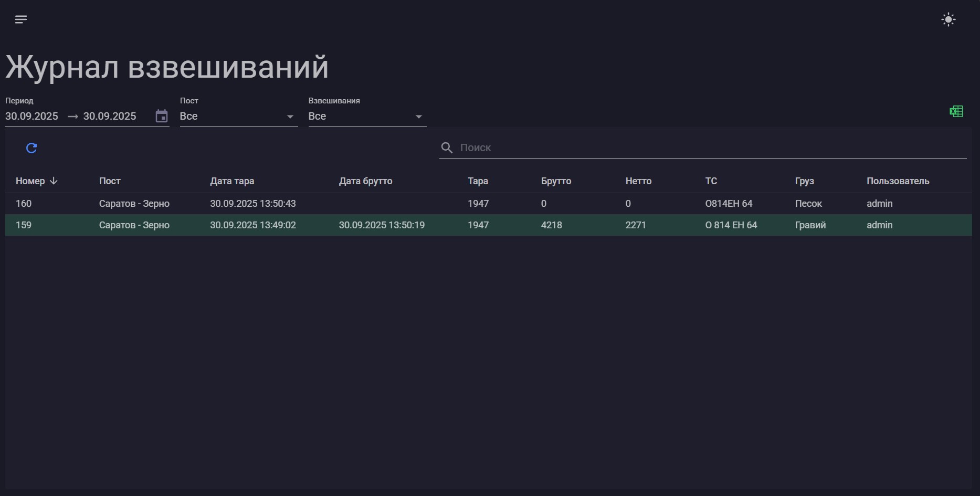Sort table by Груз column header

click(804, 181)
